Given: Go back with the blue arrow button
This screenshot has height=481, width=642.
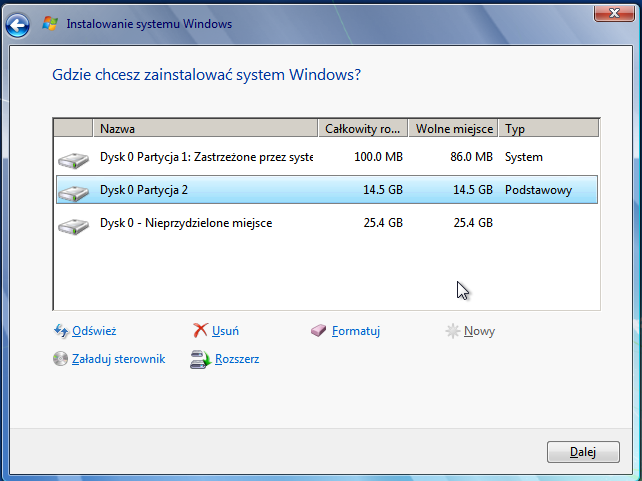Looking at the screenshot, I should pos(18,25).
